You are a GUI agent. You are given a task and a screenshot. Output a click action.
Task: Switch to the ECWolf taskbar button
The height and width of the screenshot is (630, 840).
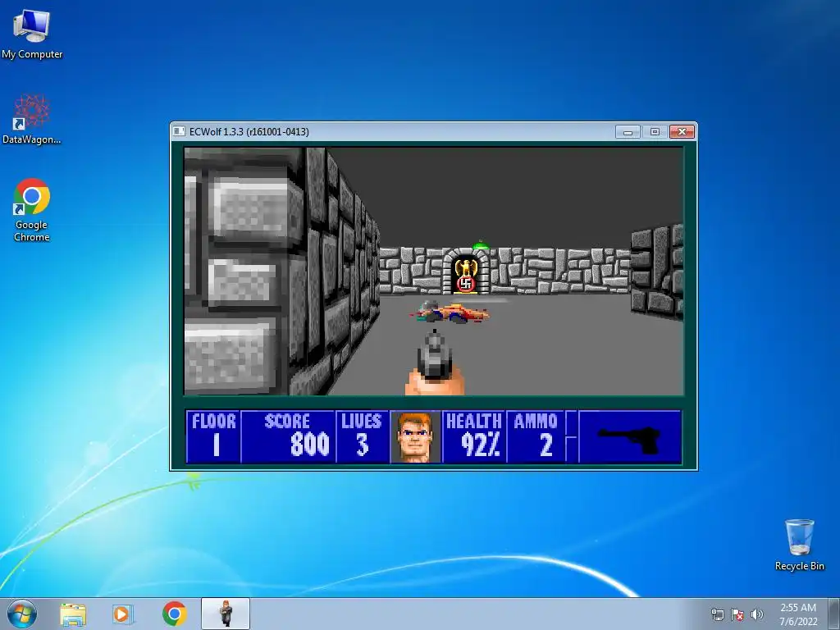tap(226, 614)
